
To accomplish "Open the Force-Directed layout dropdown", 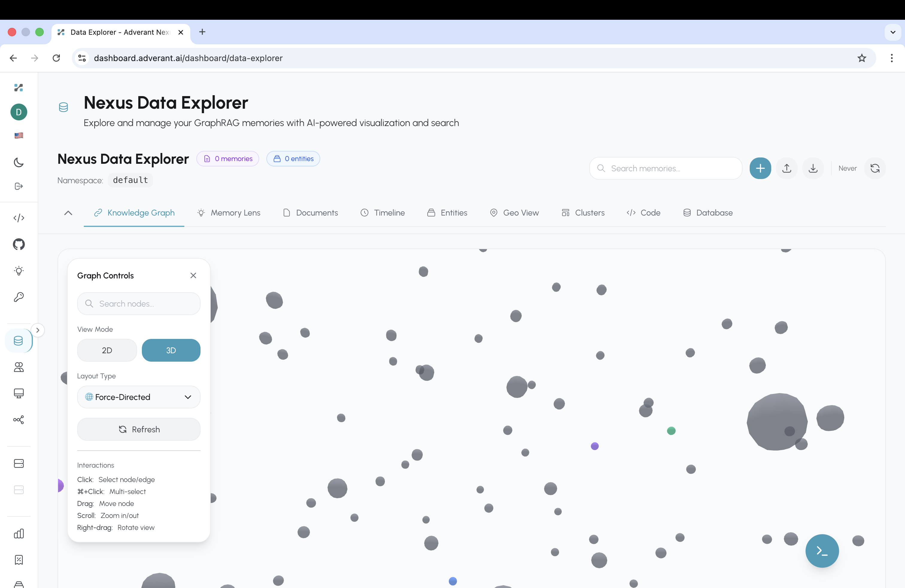I will pyautogui.click(x=138, y=397).
